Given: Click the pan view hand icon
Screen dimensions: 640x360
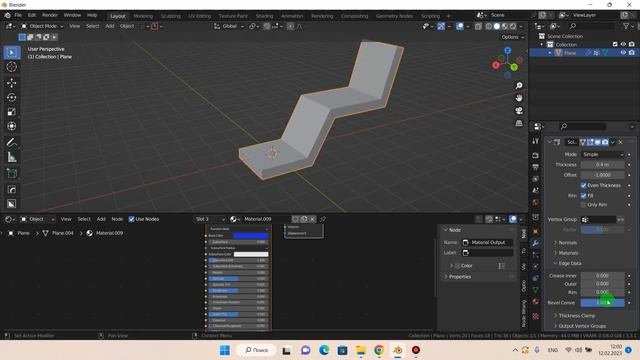Looking at the screenshot, I should pos(519,98).
